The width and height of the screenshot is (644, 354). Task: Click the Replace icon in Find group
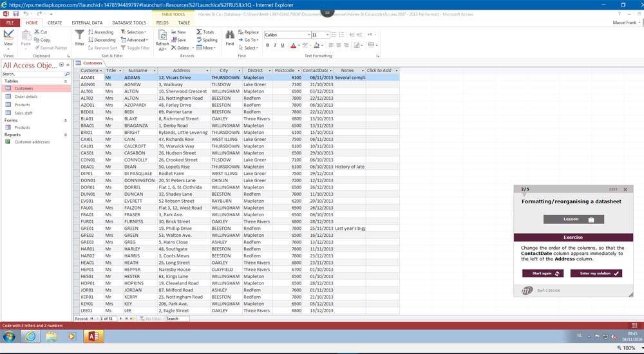pos(249,32)
